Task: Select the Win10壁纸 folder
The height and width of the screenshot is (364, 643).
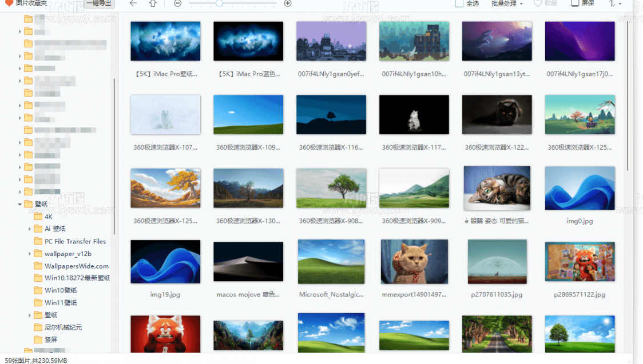Action: 55,290
